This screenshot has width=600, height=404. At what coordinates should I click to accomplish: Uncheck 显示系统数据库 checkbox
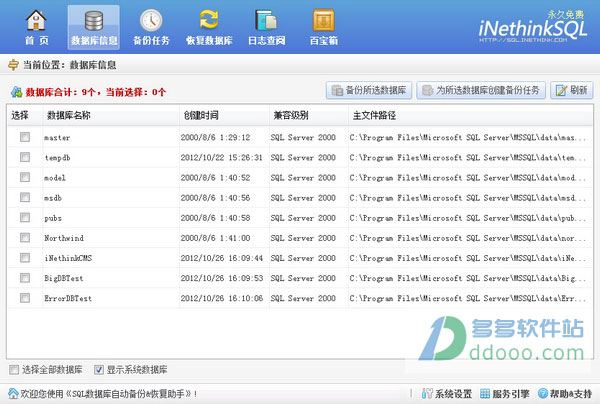click(99, 370)
